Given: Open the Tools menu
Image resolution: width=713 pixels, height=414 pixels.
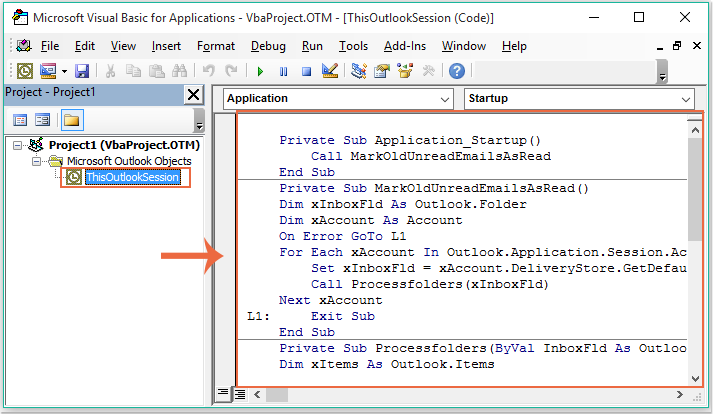Looking at the screenshot, I should click(353, 46).
